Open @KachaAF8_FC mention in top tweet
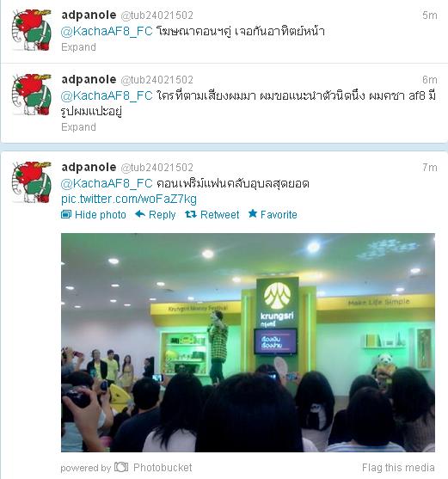Image resolution: width=448 pixels, height=479 pixels. coord(107,31)
